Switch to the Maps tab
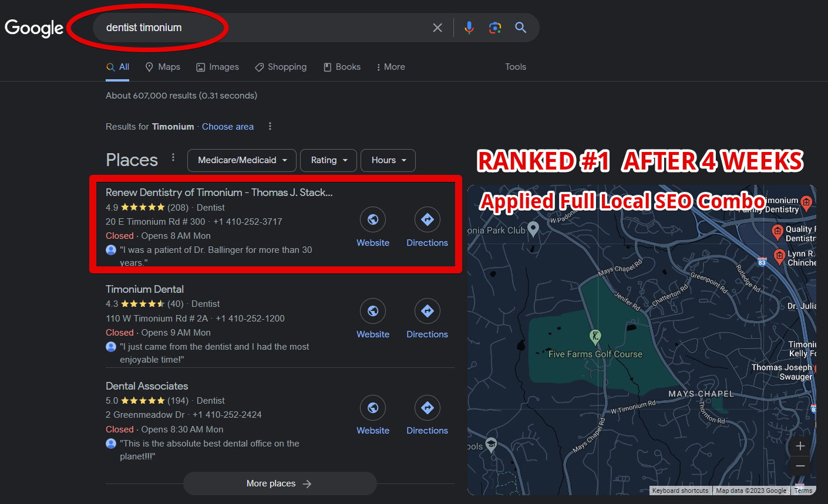The width and height of the screenshot is (828, 504). [163, 67]
